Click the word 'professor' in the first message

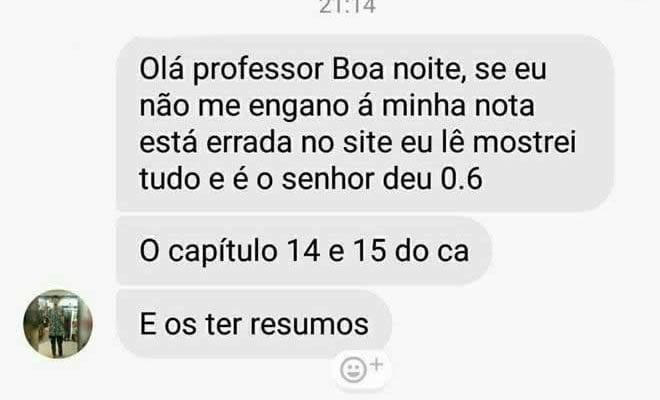[x=258, y=70]
